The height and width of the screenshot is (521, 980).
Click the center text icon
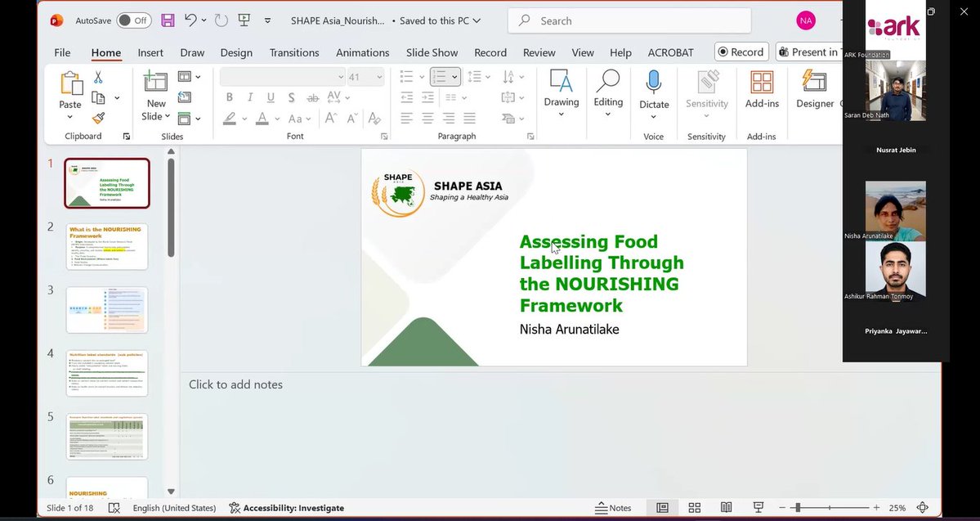(427, 118)
